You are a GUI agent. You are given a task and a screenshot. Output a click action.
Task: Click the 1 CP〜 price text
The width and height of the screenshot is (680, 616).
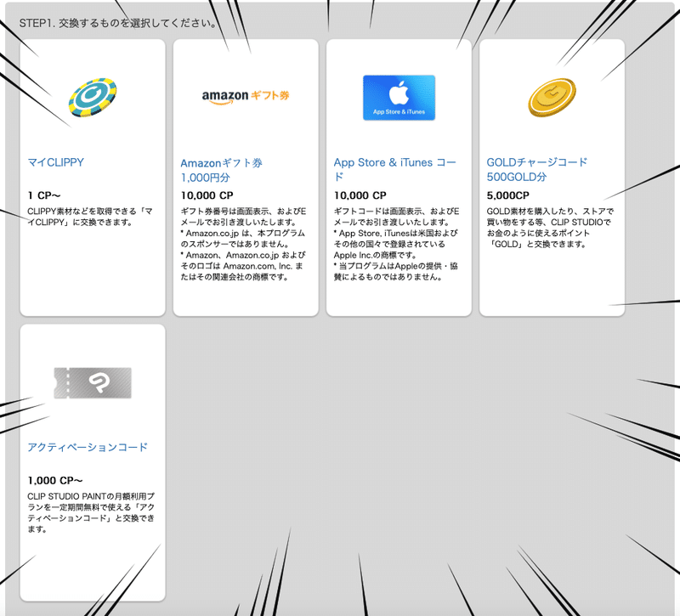(44, 195)
